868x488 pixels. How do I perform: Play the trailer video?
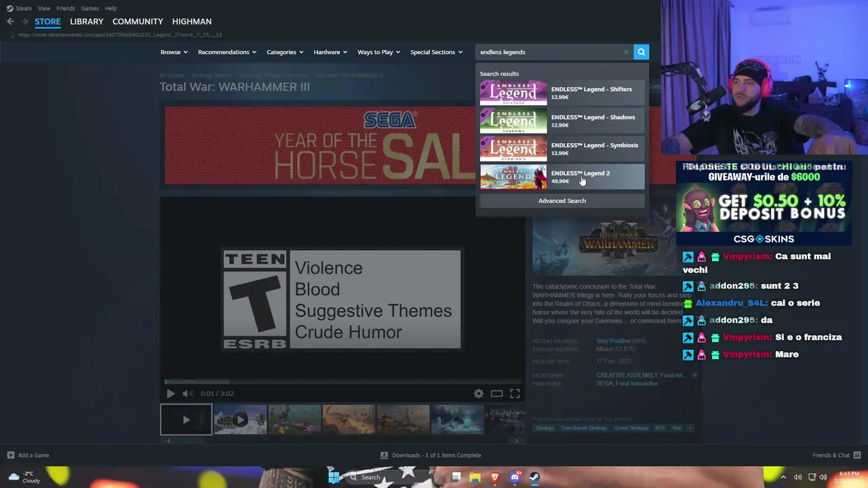(x=170, y=393)
